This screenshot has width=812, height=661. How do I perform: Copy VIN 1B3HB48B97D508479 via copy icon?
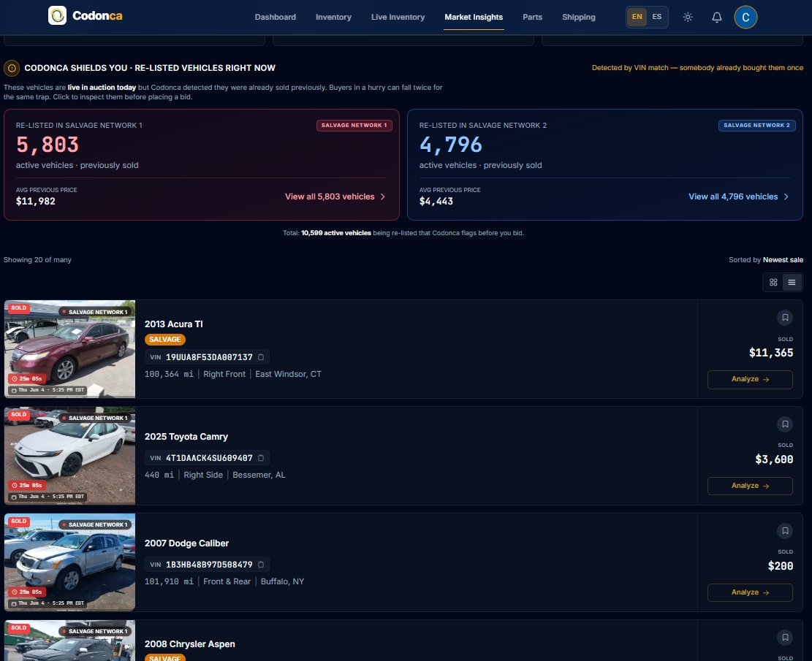click(261, 565)
